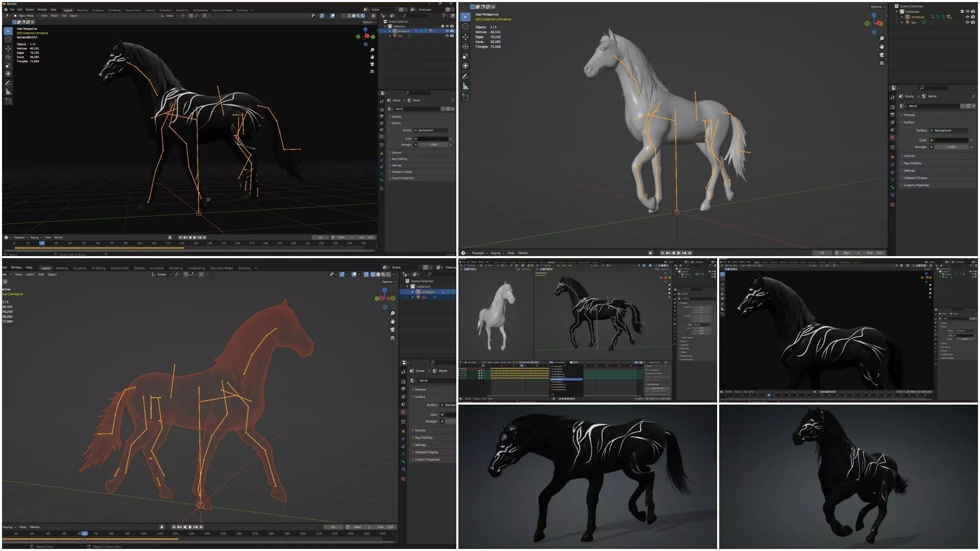Click the camera view icon in the black-horse skeleton viewport
The image size is (980, 551).
(x=372, y=64)
